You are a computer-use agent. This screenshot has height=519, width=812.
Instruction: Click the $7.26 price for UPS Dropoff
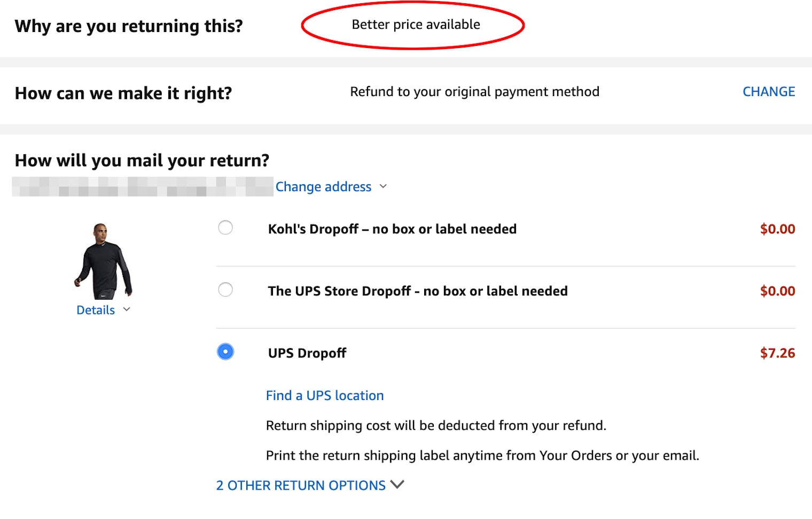[778, 352]
